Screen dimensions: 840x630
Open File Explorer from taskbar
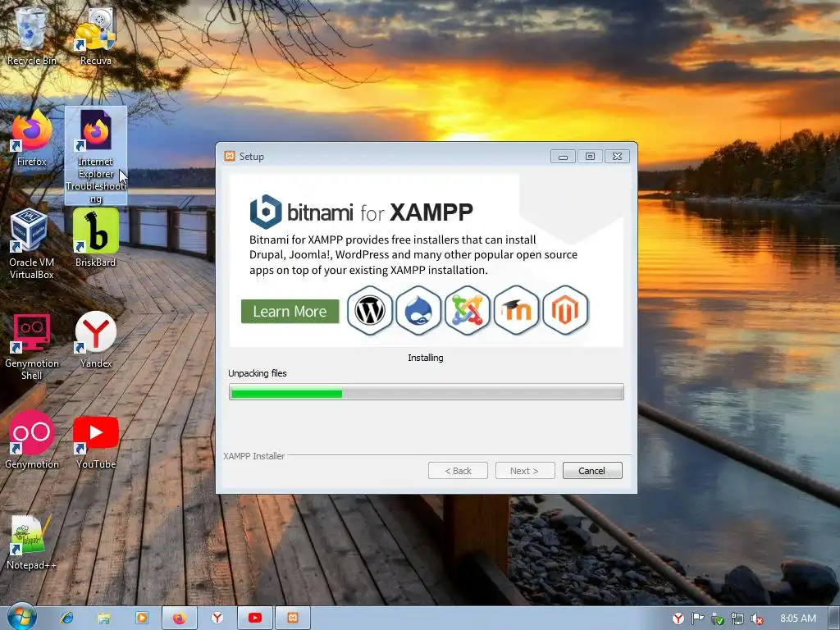(x=104, y=618)
